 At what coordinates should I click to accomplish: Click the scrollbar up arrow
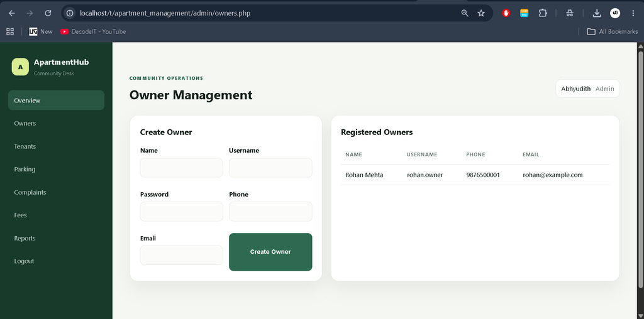(640, 46)
